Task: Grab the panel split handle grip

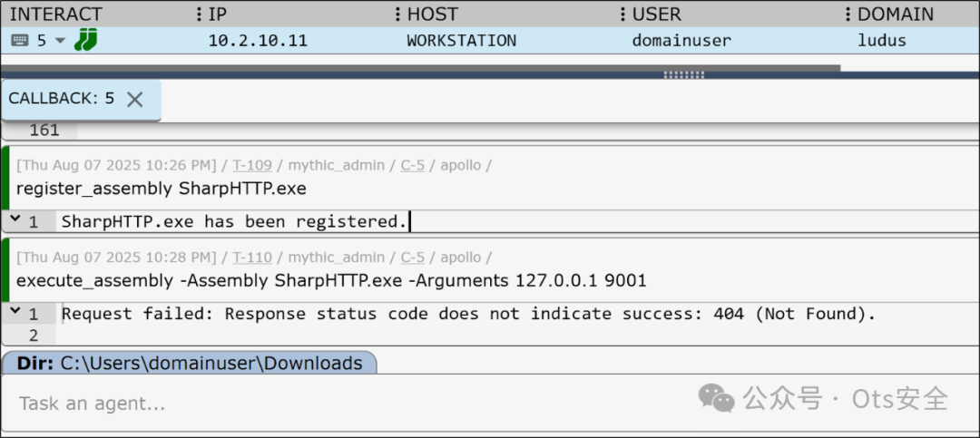Action: click(x=684, y=74)
